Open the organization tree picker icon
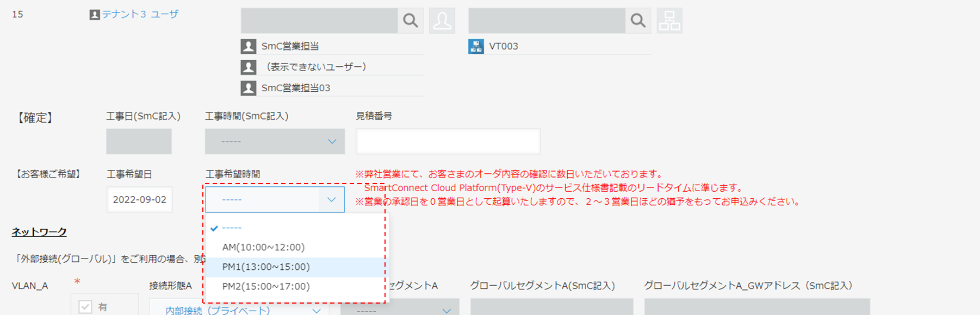Image resolution: width=980 pixels, height=315 pixels. coord(669,21)
